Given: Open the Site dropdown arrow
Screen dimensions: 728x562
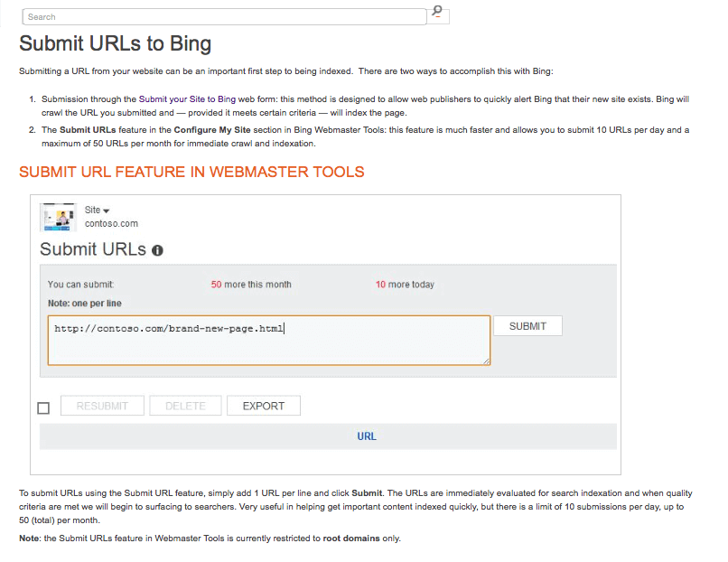Looking at the screenshot, I should [x=107, y=211].
